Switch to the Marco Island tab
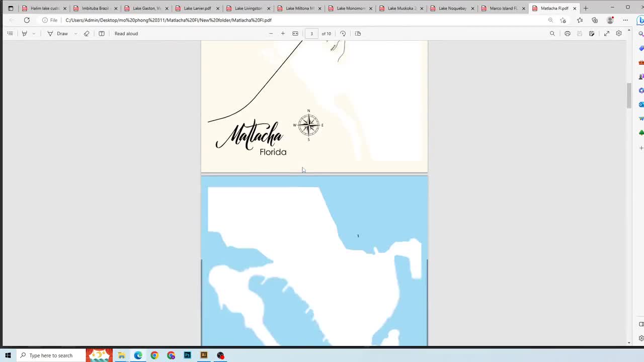Viewport: 644px width, 362px height. (502, 8)
